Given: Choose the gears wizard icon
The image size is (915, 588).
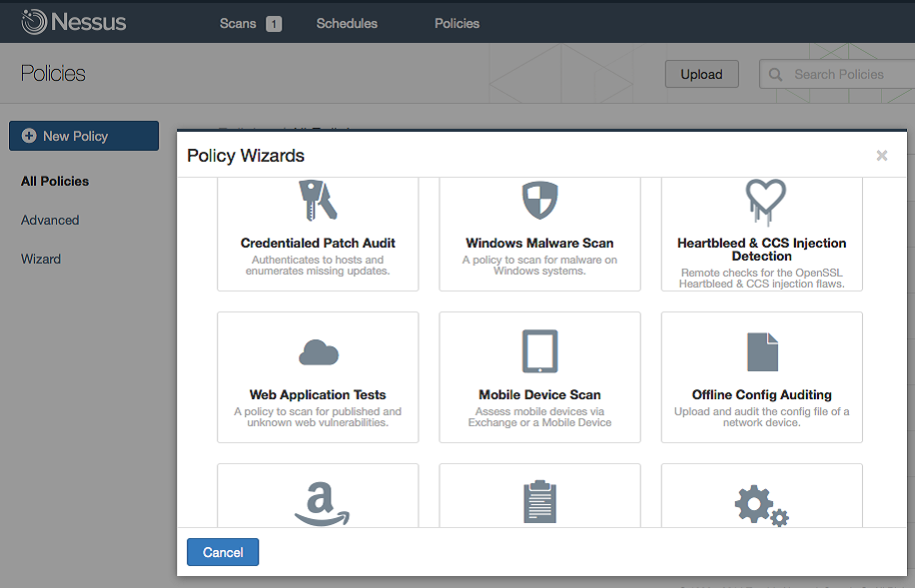Looking at the screenshot, I should (x=761, y=506).
